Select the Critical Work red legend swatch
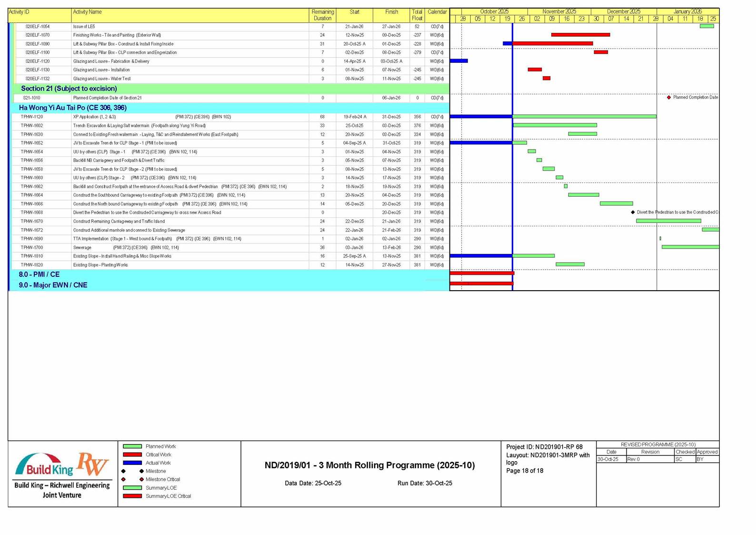756x535 pixels. click(132, 454)
